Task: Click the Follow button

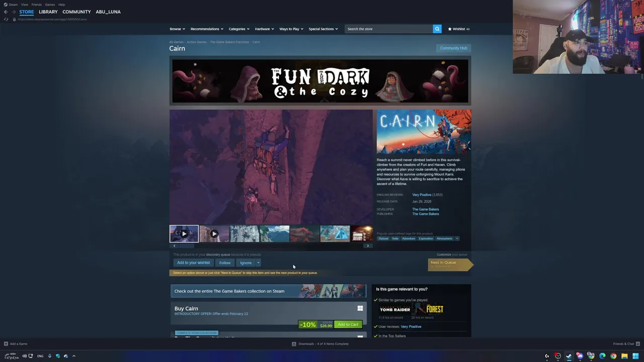Action: (225, 262)
